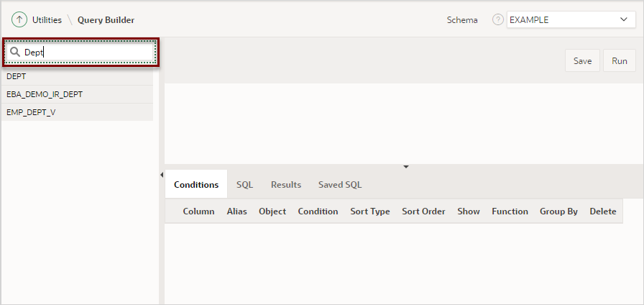This screenshot has height=305, width=644.
Task: Open the Schema help question-mark icon
Action: (498, 19)
